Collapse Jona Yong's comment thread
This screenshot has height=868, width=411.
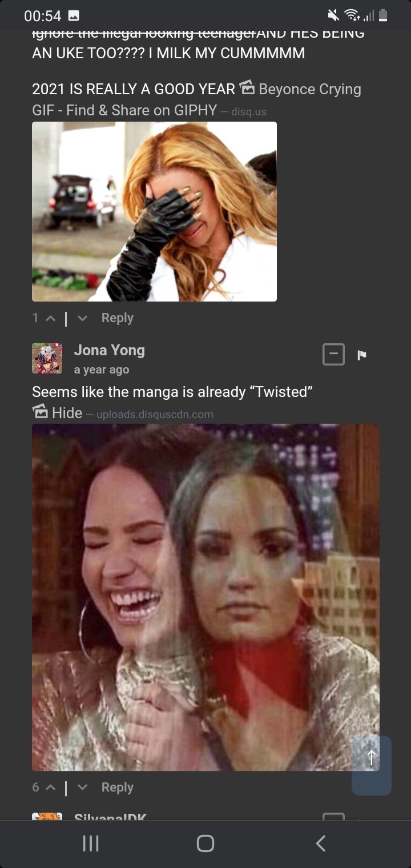(333, 354)
